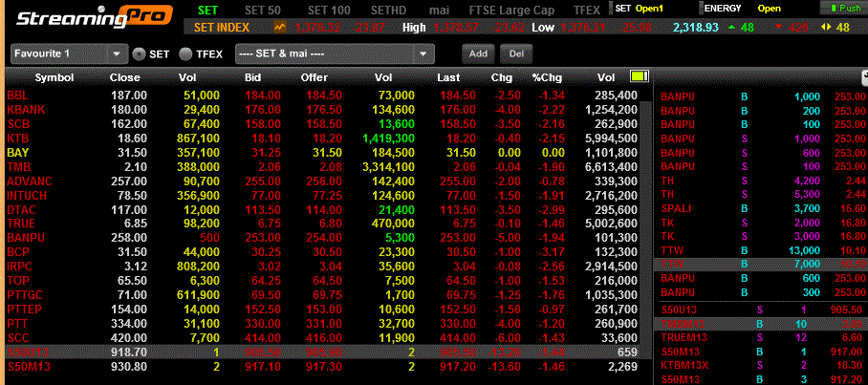Expand the SET & mai dropdown
The width and height of the screenshot is (868, 385).
point(335,53)
